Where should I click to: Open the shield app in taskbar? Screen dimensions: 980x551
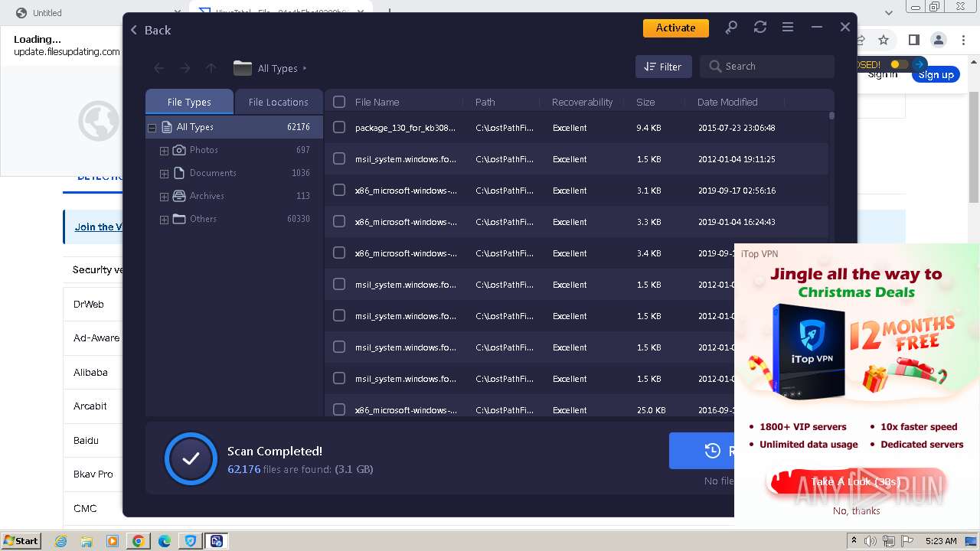(x=191, y=541)
